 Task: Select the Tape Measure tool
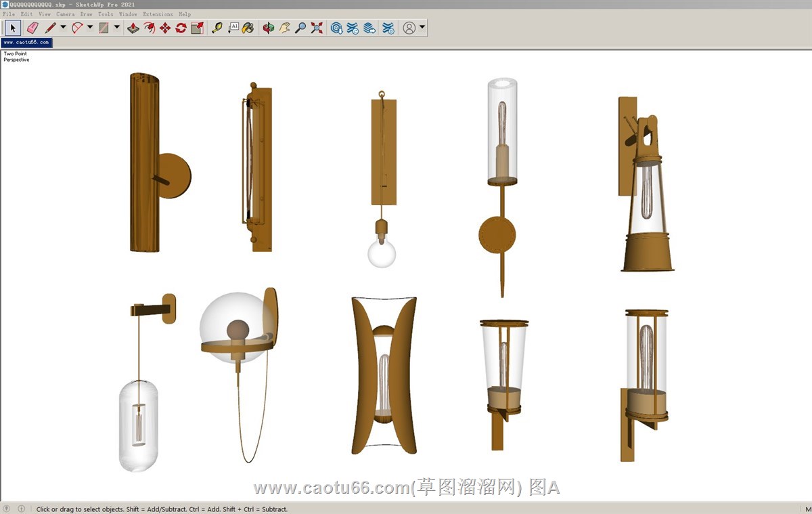coord(217,28)
